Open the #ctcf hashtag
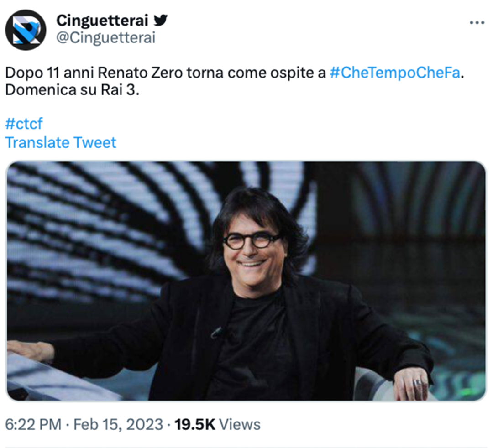The height and width of the screenshot is (448, 493). 24,124
